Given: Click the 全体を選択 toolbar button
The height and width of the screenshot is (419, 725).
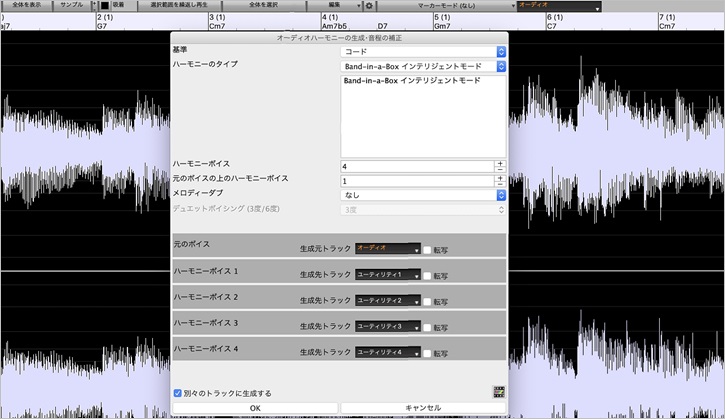Looking at the screenshot, I should point(264,6).
